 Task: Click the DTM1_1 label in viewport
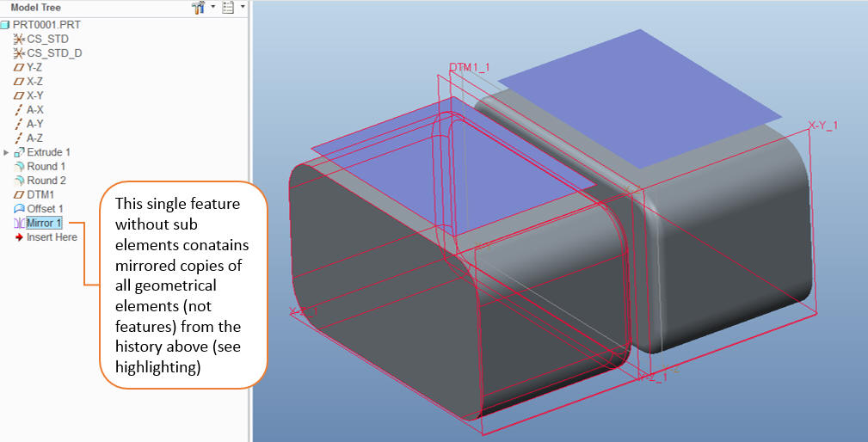[470, 67]
